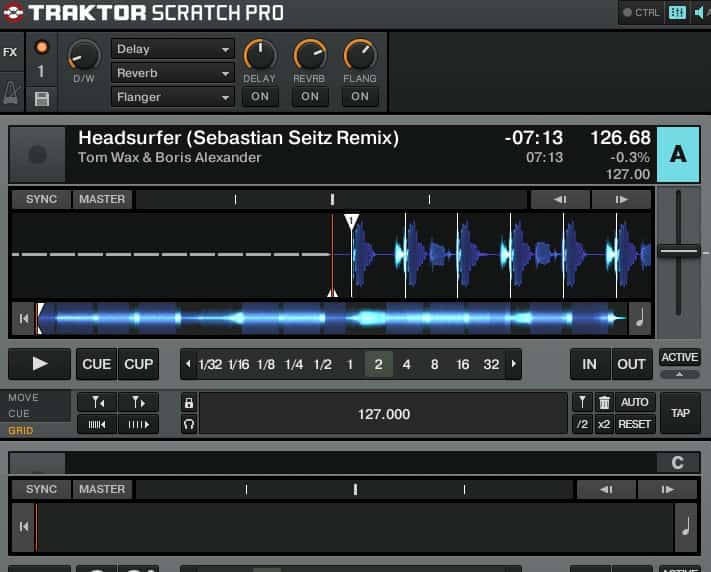Expand beatgrid icon

[138, 425]
